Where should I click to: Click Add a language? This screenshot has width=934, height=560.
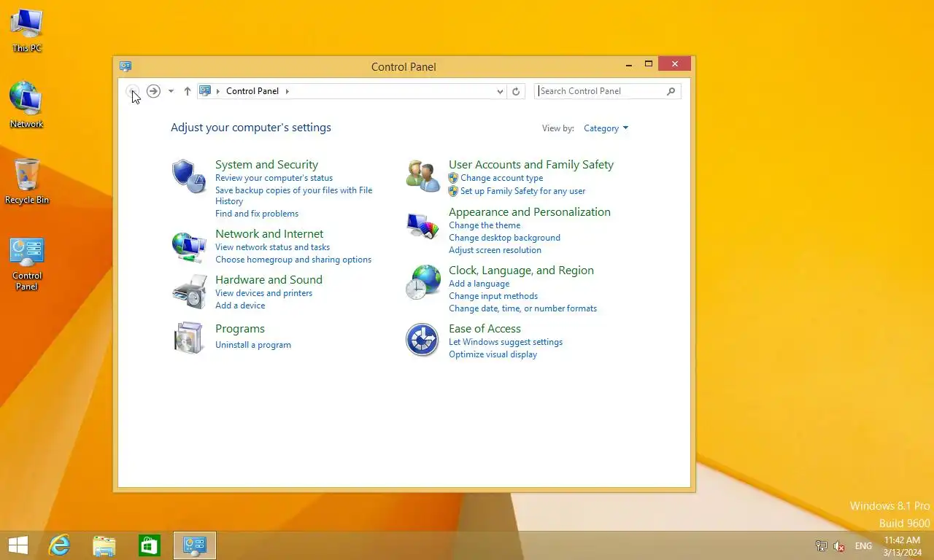coord(479,284)
